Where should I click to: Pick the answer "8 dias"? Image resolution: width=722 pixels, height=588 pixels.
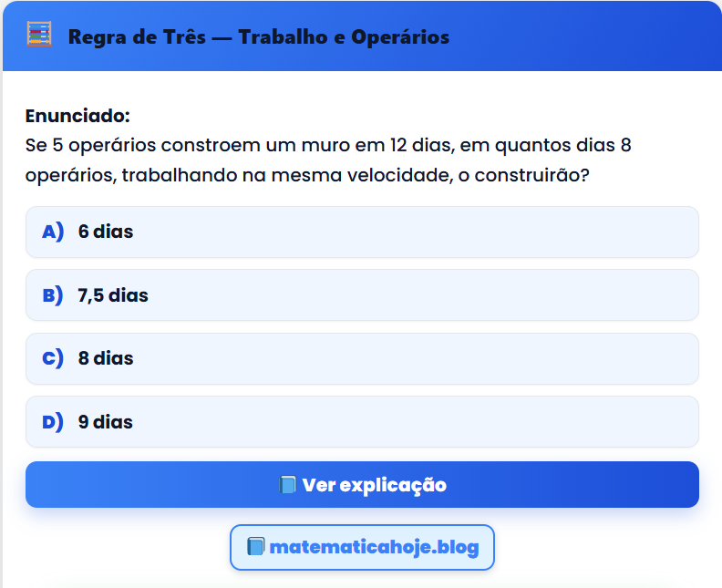[x=106, y=358]
